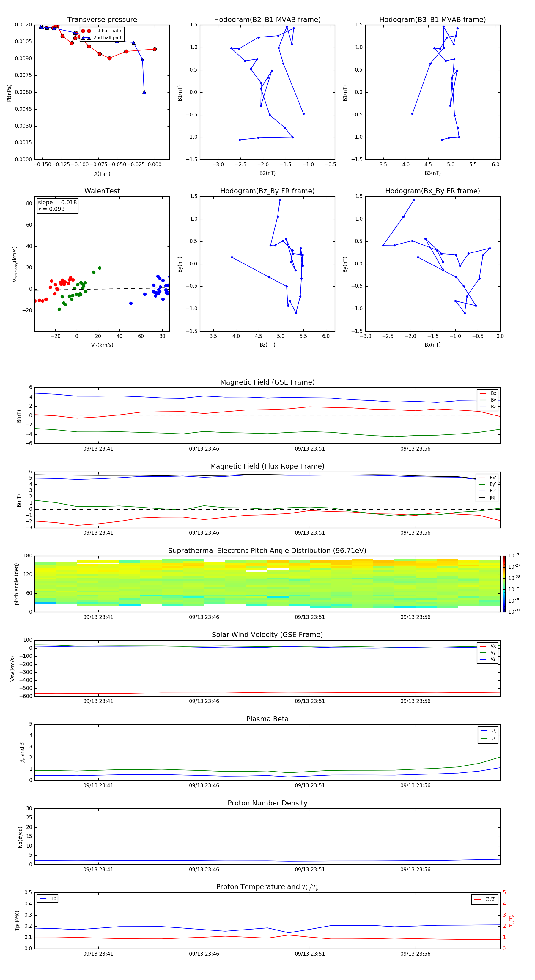Click the 'Te/Tp' legend entry
The image size is (535, 980).
(x=485, y=899)
